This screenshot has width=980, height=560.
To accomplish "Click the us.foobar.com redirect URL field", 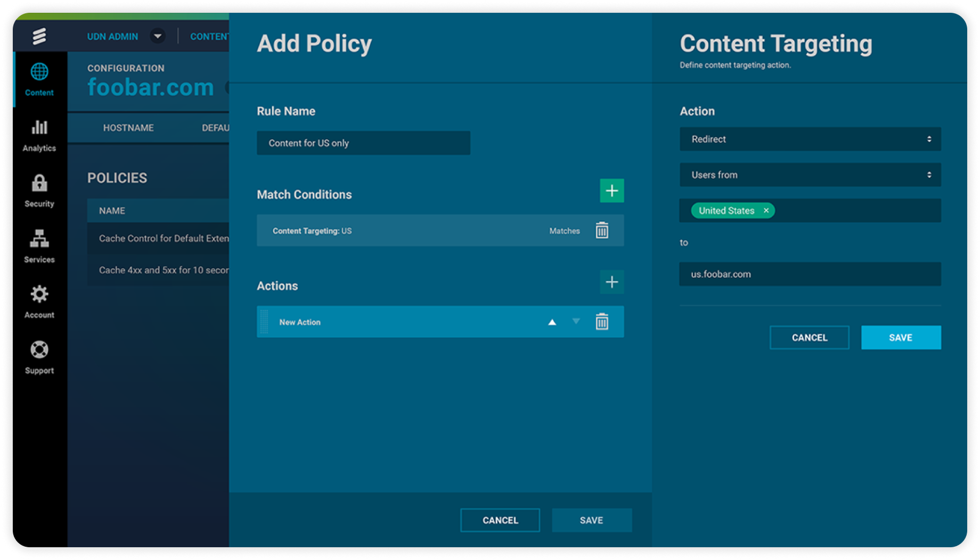I will [810, 274].
